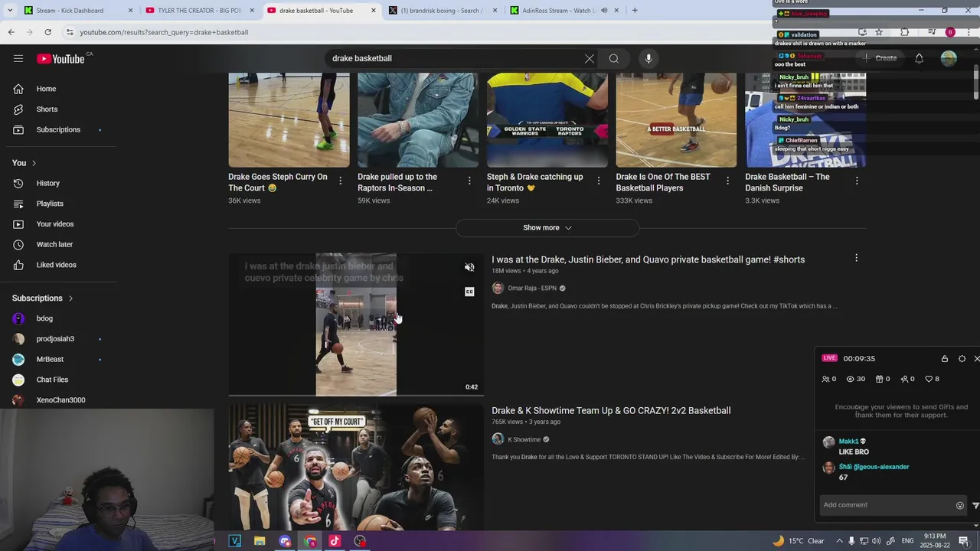
Task: Click the lock icon in the live panel
Action: [944, 358]
